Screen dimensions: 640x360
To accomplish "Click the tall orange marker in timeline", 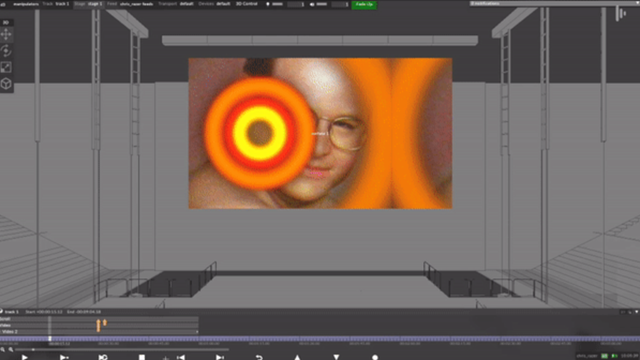I will 98,326.
